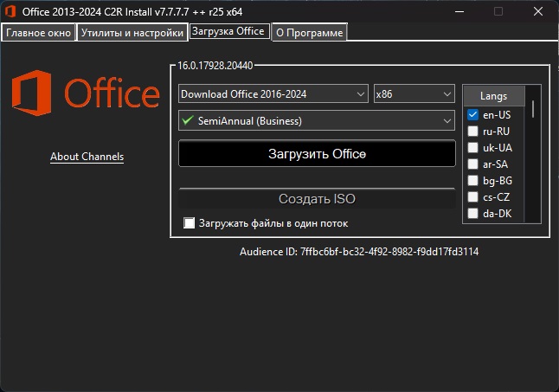
Task: Check the bg-BG language checkbox
Action: (472, 180)
